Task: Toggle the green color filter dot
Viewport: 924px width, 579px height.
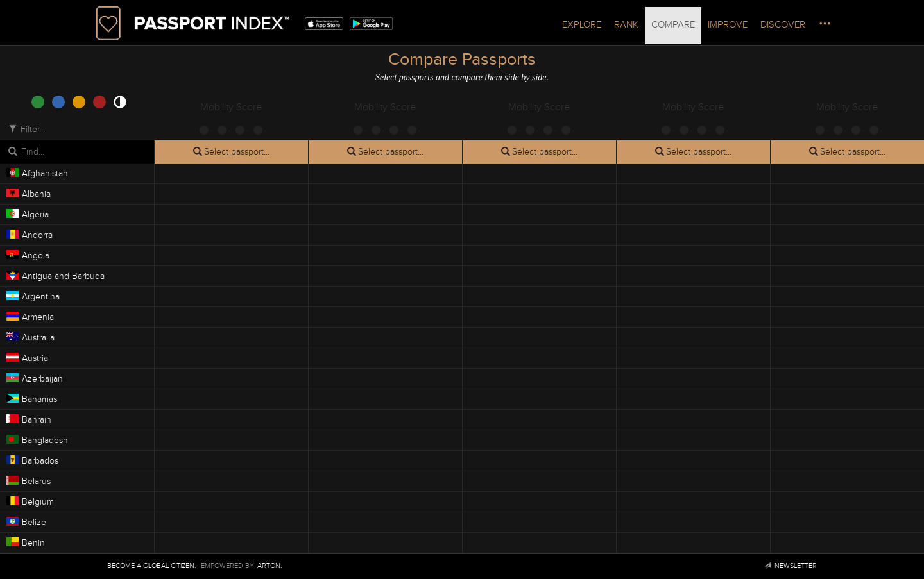Action: 38,102
